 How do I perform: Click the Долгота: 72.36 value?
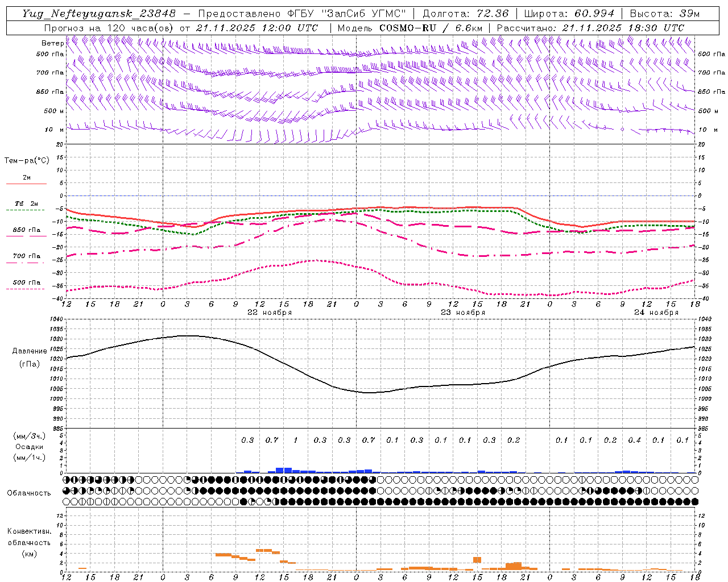pos(466,14)
